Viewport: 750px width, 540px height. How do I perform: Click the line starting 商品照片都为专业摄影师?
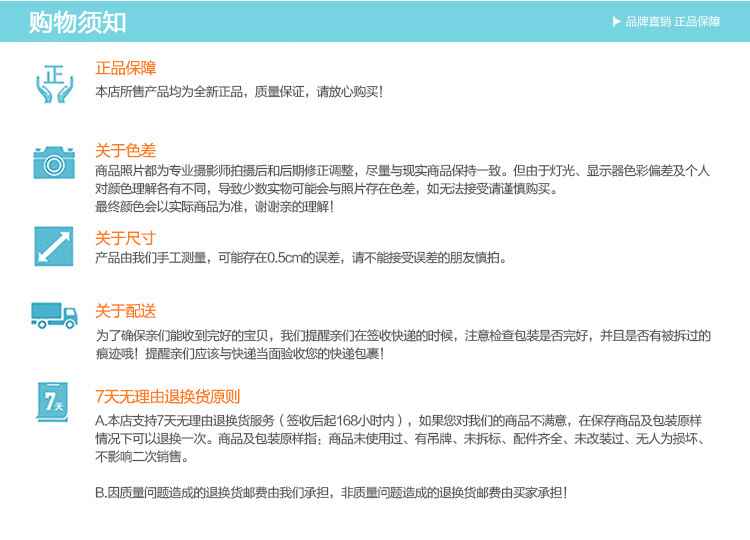[402, 171]
